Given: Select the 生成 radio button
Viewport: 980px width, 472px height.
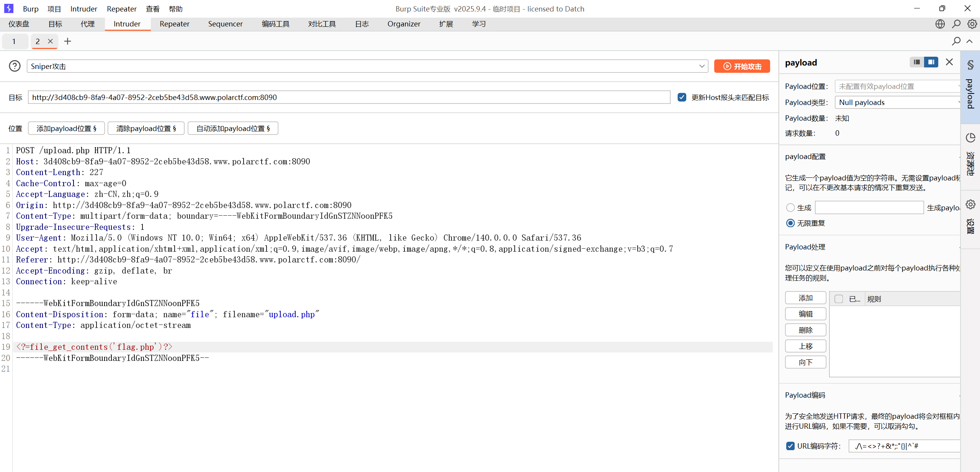Looking at the screenshot, I should click(790, 208).
